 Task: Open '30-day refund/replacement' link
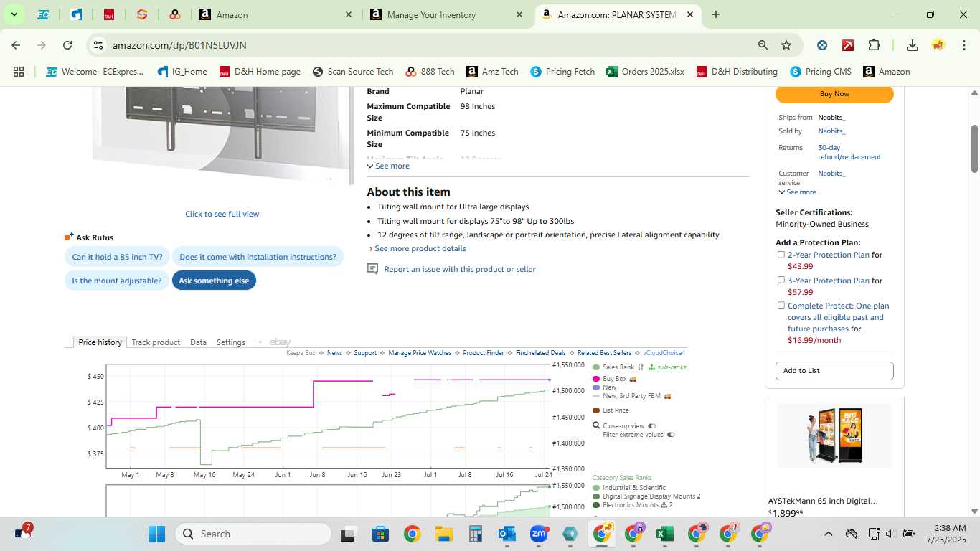click(x=849, y=152)
